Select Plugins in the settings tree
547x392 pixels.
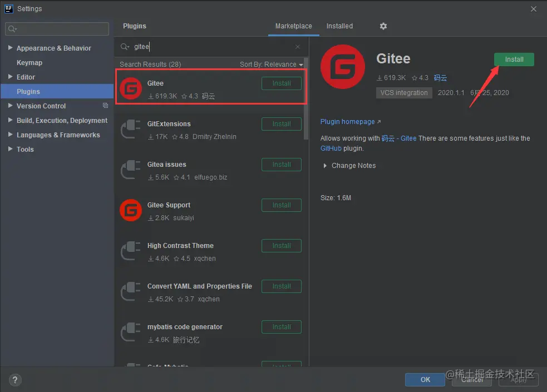coord(57,92)
